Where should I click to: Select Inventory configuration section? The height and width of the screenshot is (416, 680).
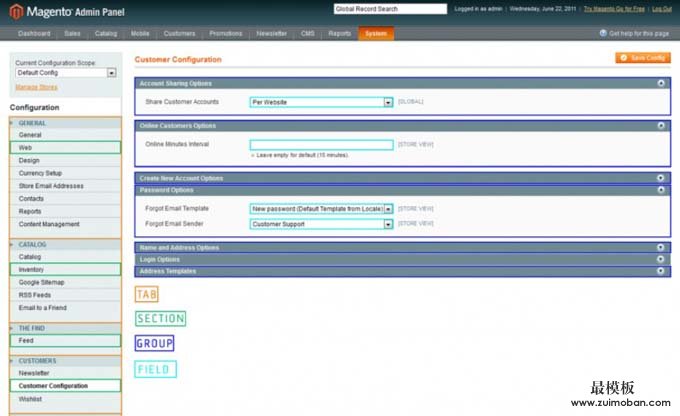coord(65,269)
